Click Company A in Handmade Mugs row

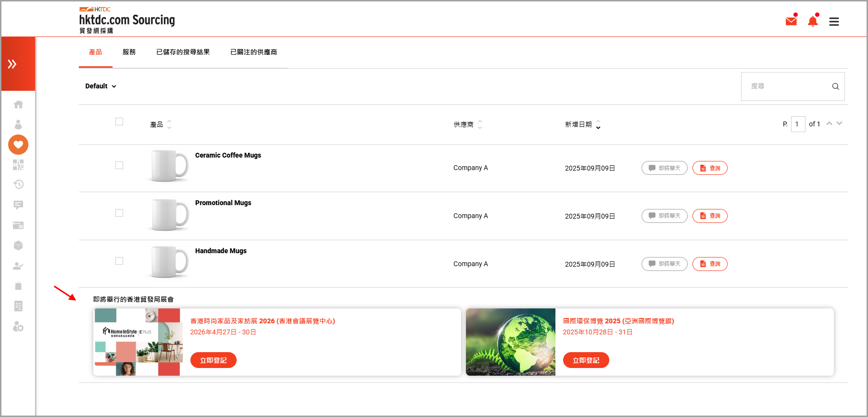coord(471,264)
